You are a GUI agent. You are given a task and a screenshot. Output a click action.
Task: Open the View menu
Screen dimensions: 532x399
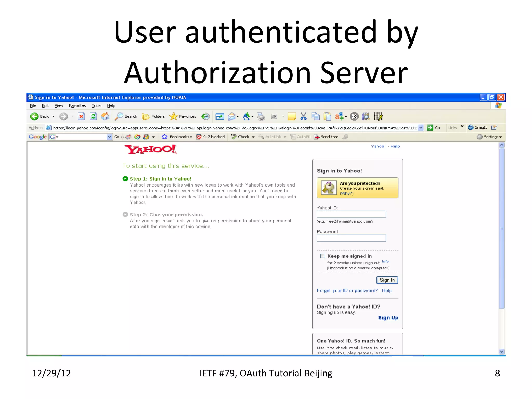pyautogui.click(x=59, y=105)
